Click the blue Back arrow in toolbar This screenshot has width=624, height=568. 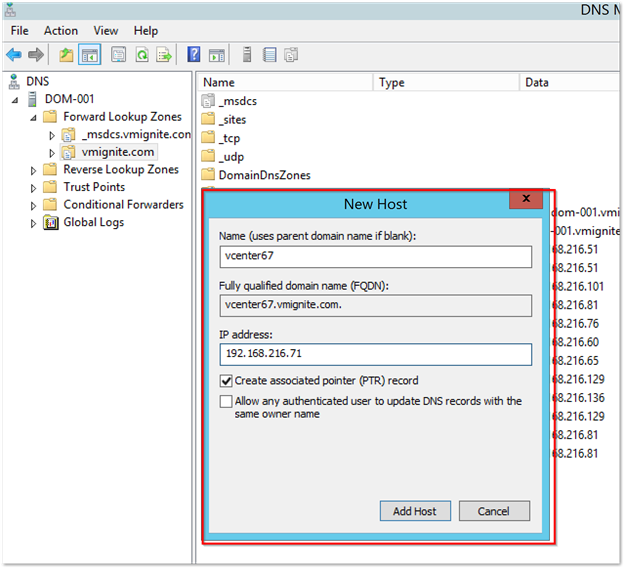pyautogui.click(x=14, y=54)
